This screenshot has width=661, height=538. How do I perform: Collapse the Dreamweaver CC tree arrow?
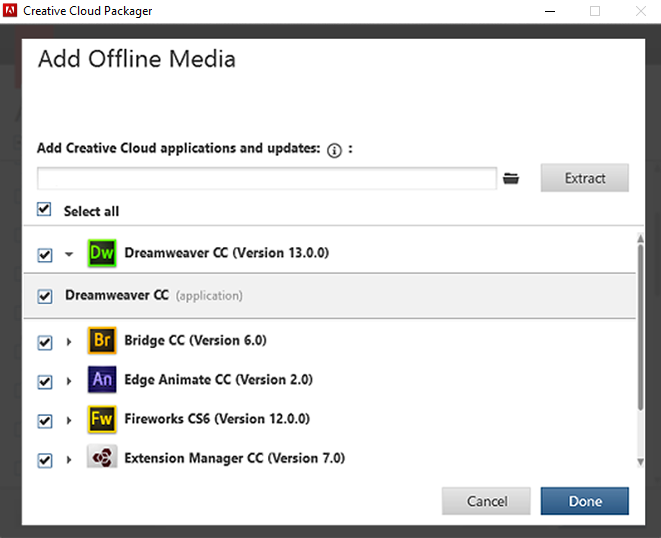point(69,255)
